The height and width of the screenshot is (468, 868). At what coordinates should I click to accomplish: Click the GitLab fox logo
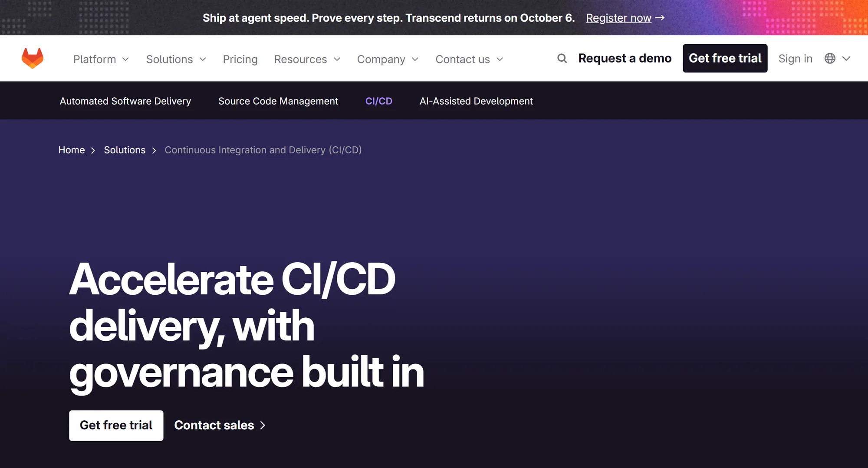tap(33, 59)
